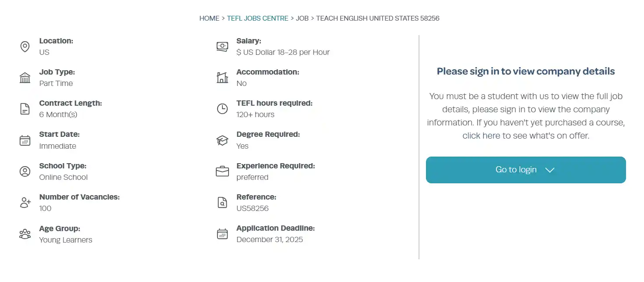The image size is (644, 282).
Task: Click the Start Date calendar icon
Action: 25,140
